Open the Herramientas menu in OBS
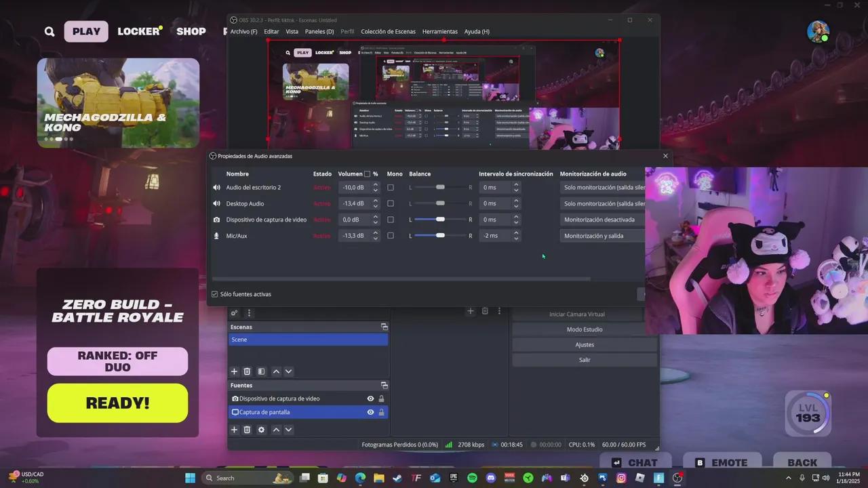Image resolution: width=868 pixels, height=488 pixels. 440,31
